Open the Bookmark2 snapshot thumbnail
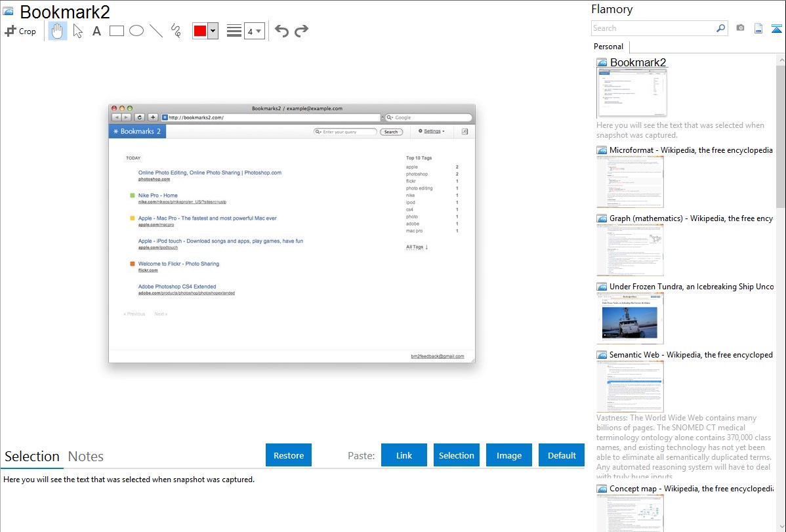This screenshot has height=532, width=786. coord(632,93)
